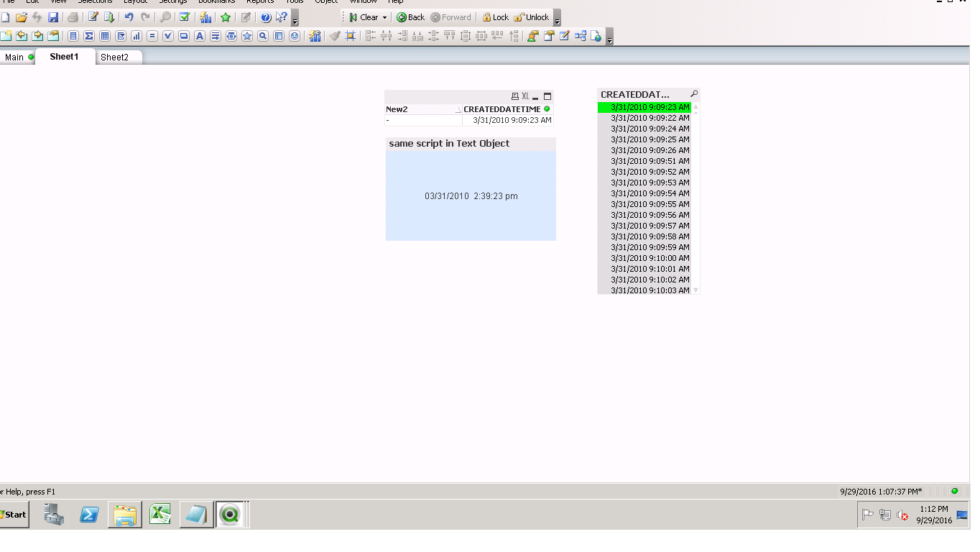Screen dimensions: 980x552
Task: Open sheet properties icon
Action: click(53, 36)
